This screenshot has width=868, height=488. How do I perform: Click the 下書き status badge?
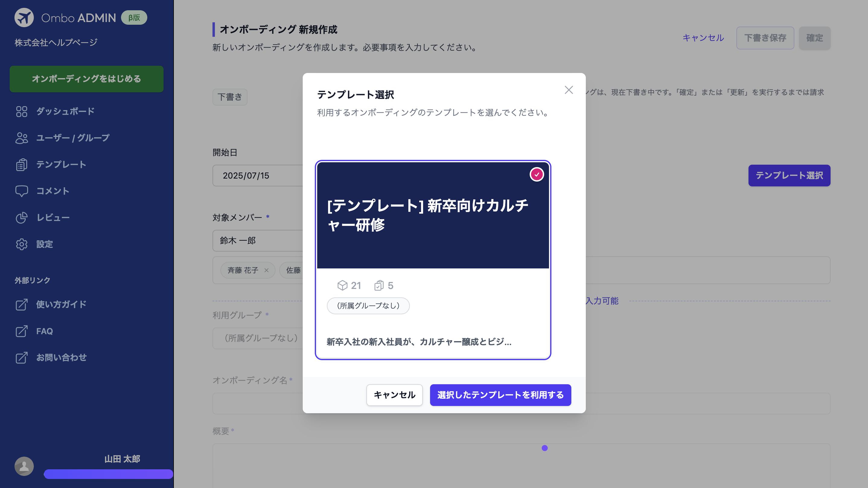pos(230,97)
